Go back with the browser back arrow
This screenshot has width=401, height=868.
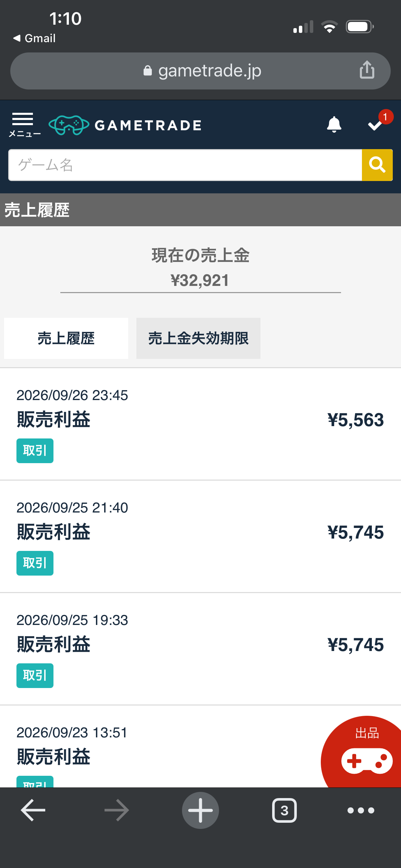point(33,810)
